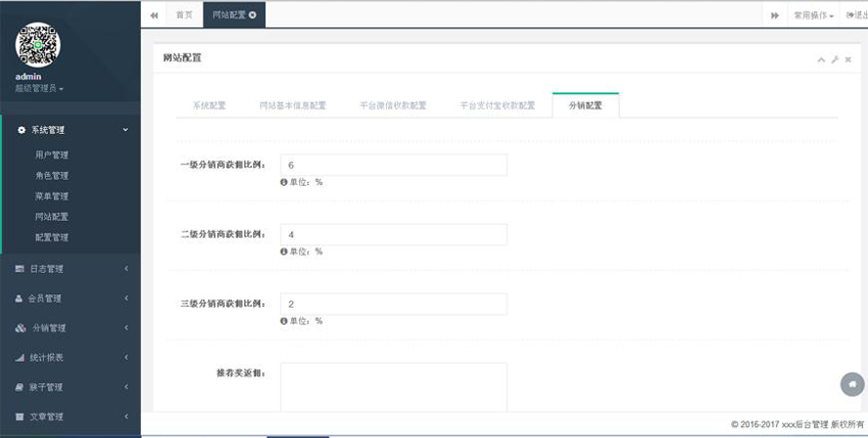Image resolution: width=868 pixels, height=438 pixels.
Task: Expand the 帐子管理 menu arrow
Action: tap(126, 387)
